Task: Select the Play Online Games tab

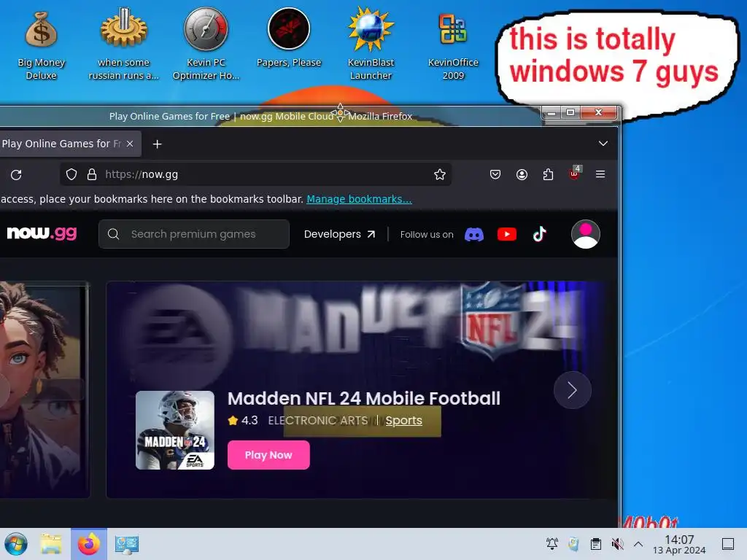Action: click(x=61, y=144)
